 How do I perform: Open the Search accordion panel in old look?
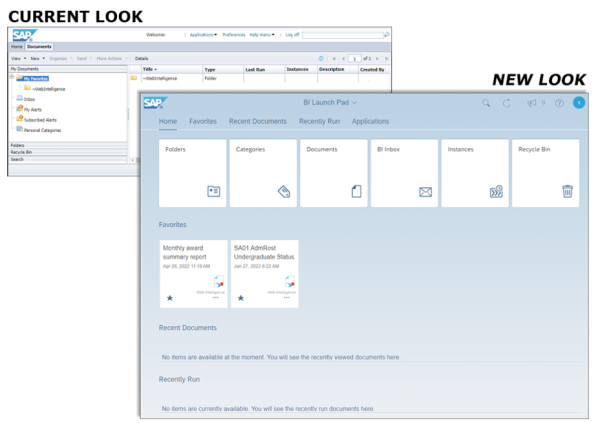coord(68,159)
